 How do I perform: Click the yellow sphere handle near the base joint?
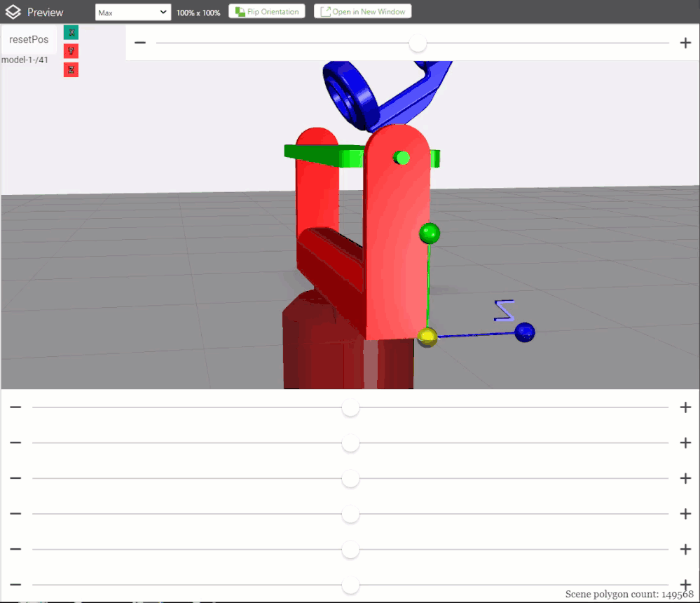pyautogui.click(x=428, y=337)
